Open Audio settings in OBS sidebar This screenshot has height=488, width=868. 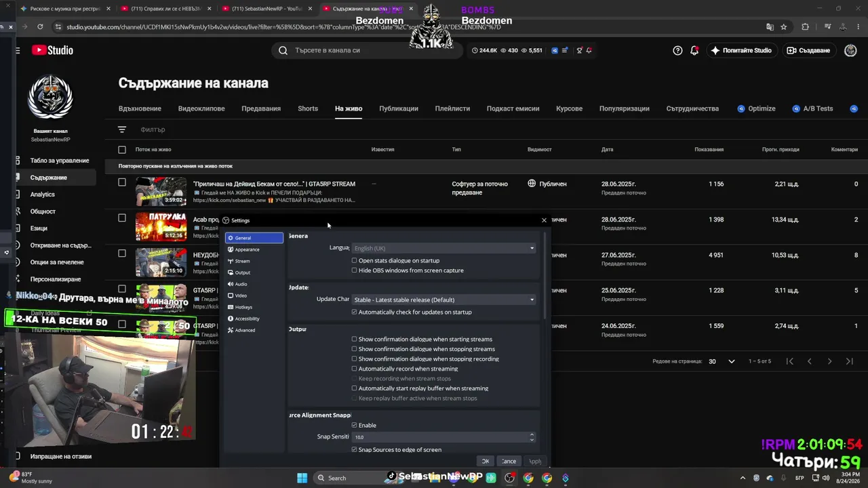tap(241, 284)
